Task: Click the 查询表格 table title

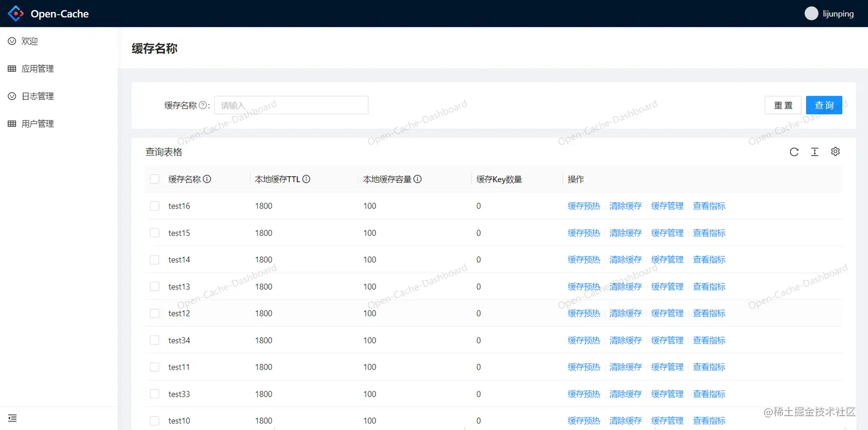Action: point(164,152)
